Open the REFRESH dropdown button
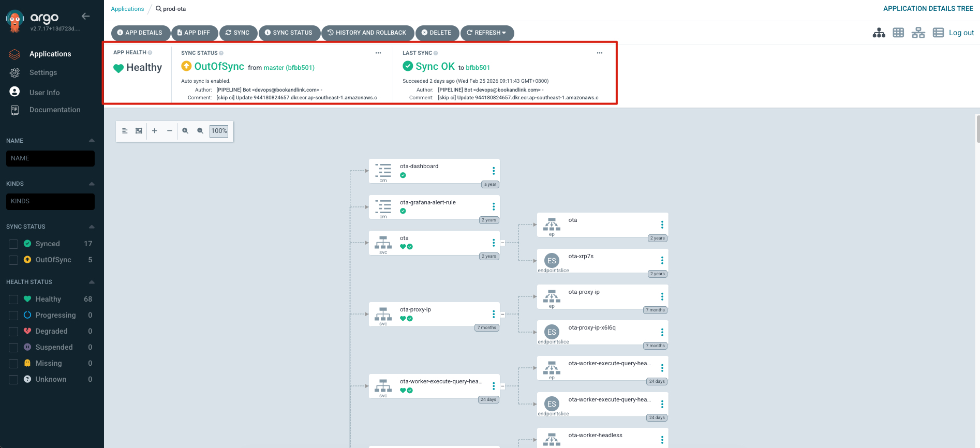Screen dimensions: 980x448 487,33
